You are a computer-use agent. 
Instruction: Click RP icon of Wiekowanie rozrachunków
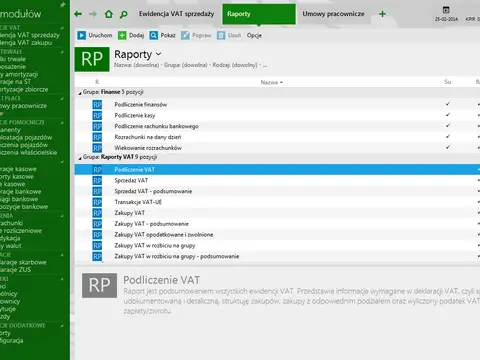[97, 148]
